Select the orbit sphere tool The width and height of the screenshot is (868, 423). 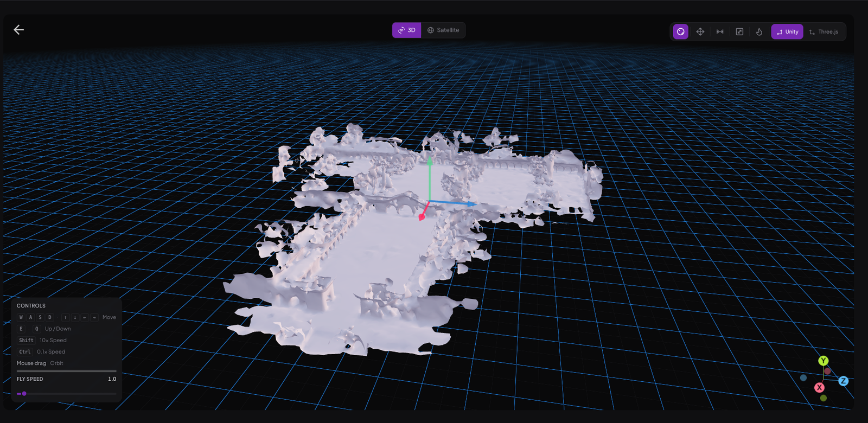pyautogui.click(x=681, y=31)
